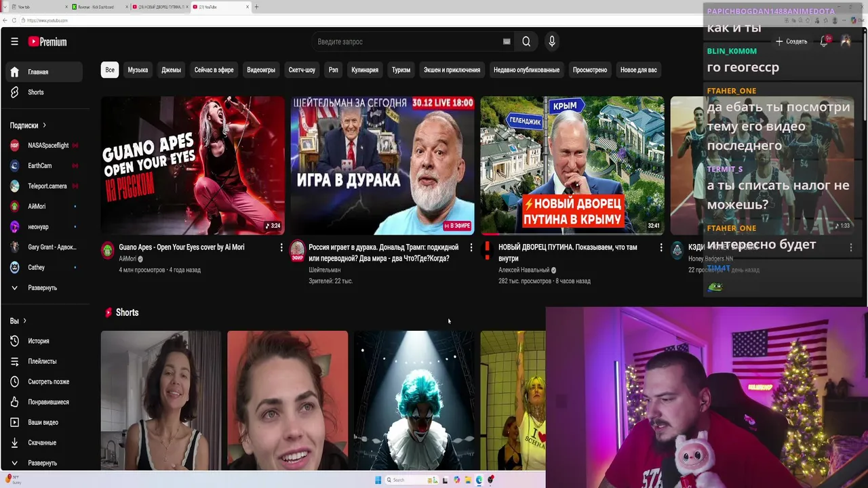
Task: Open Teleport.camera subscription
Action: (x=44, y=186)
